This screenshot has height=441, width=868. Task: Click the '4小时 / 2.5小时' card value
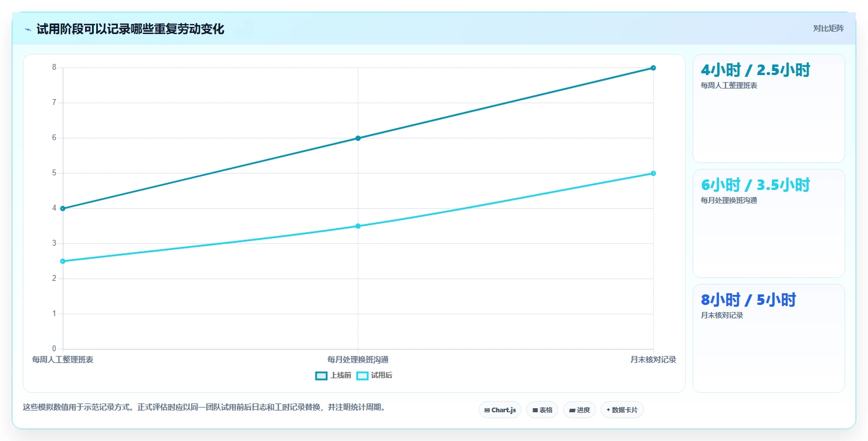[x=755, y=70]
